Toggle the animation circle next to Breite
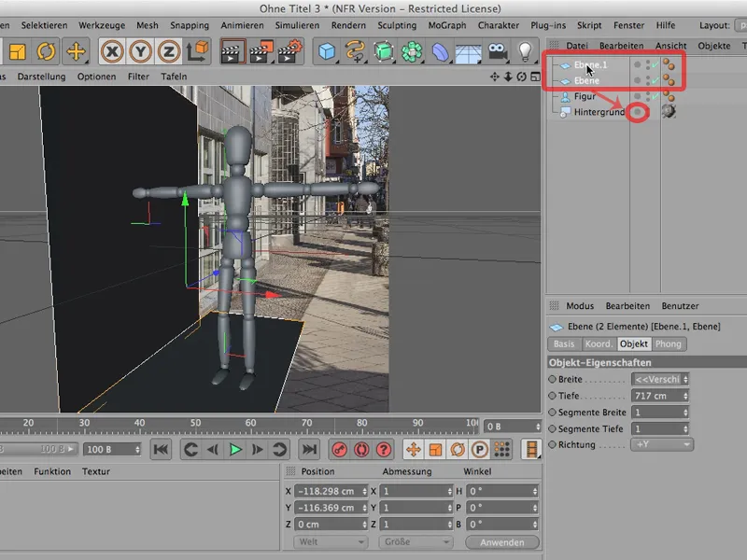Screen dimensions: 747x560 click(552, 379)
